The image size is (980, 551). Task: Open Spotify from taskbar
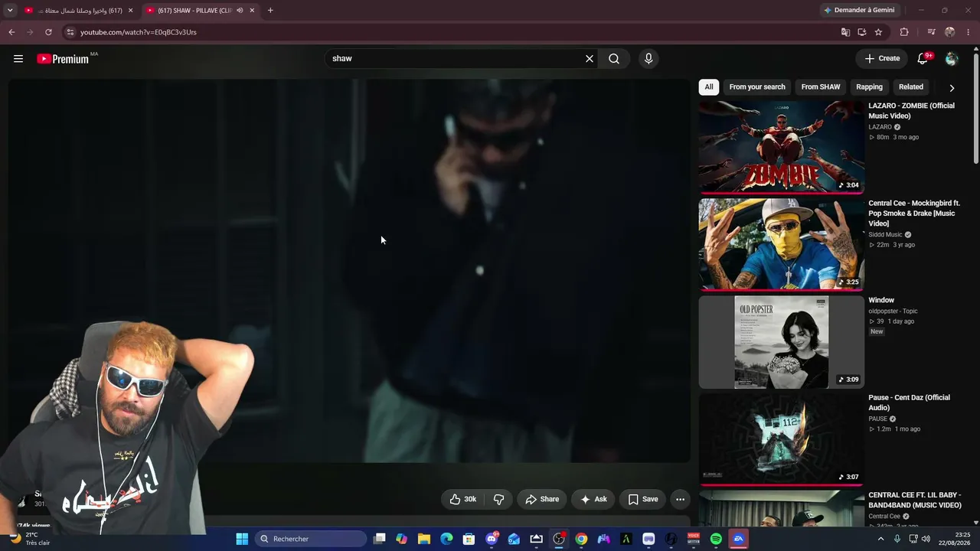[716, 539]
